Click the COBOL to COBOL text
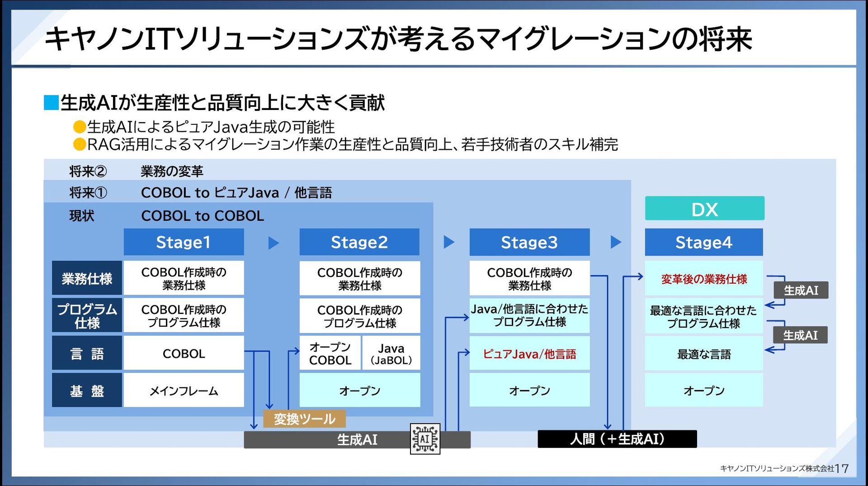The width and height of the screenshot is (868, 486). 203,215
